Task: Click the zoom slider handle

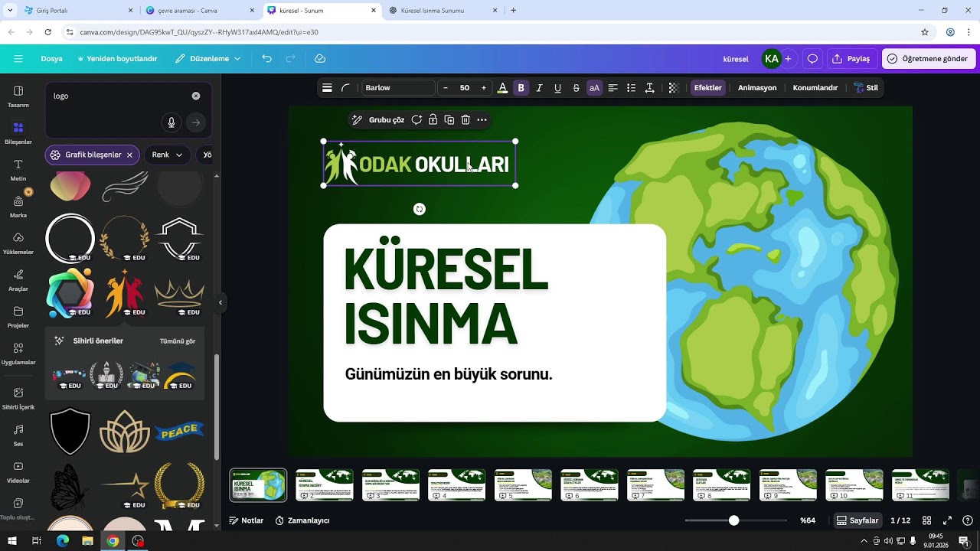Action: pyautogui.click(x=733, y=520)
